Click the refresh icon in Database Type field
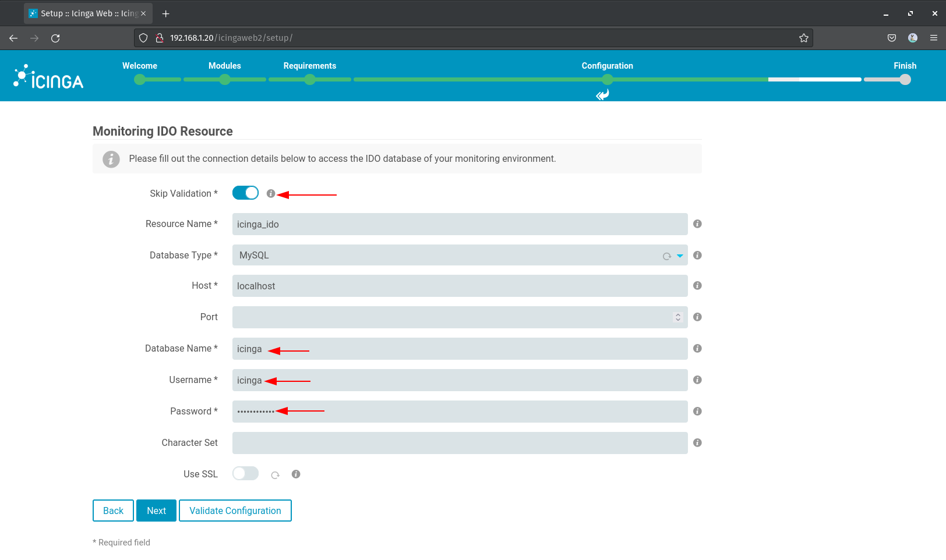This screenshot has height=560, width=946. 667,256
